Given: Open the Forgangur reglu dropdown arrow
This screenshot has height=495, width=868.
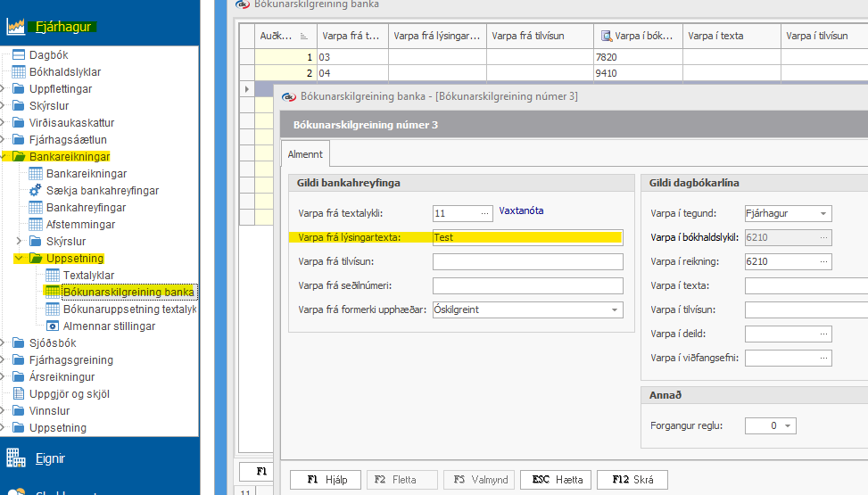Looking at the screenshot, I should 789,426.
